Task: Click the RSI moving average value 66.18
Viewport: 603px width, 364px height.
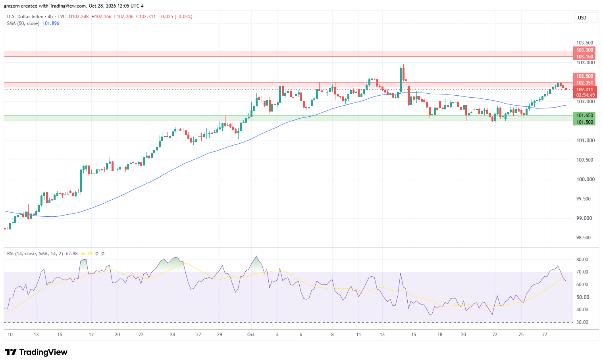Action: pyautogui.click(x=86, y=254)
